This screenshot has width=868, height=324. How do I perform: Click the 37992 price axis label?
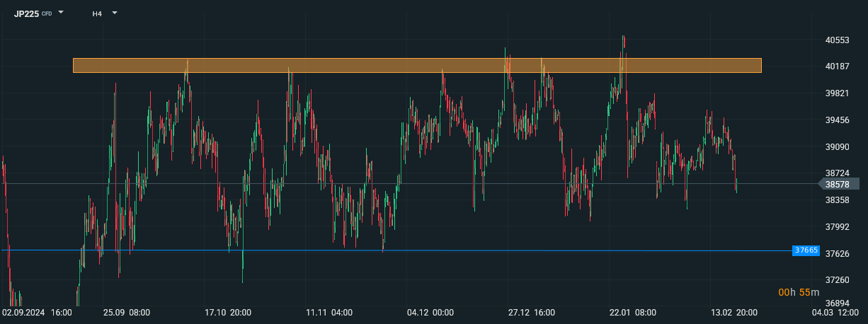pyautogui.click(x=838, y=227)
